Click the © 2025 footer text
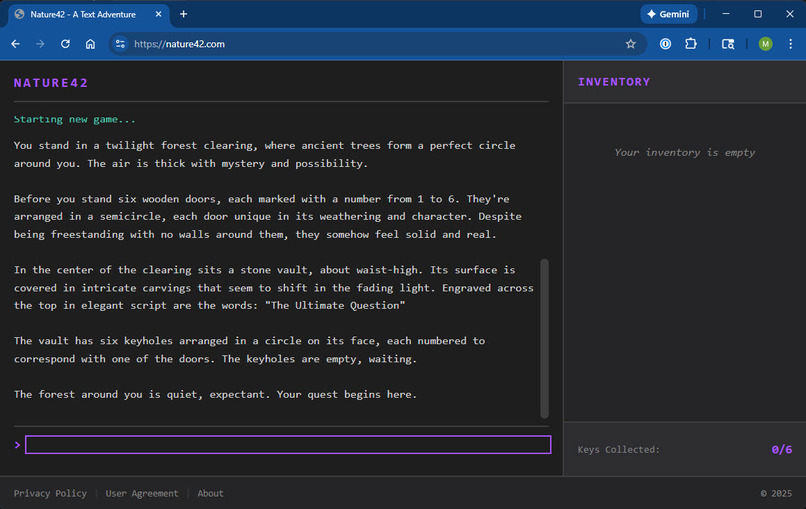 pyautogui.click(x=776, y=493)
